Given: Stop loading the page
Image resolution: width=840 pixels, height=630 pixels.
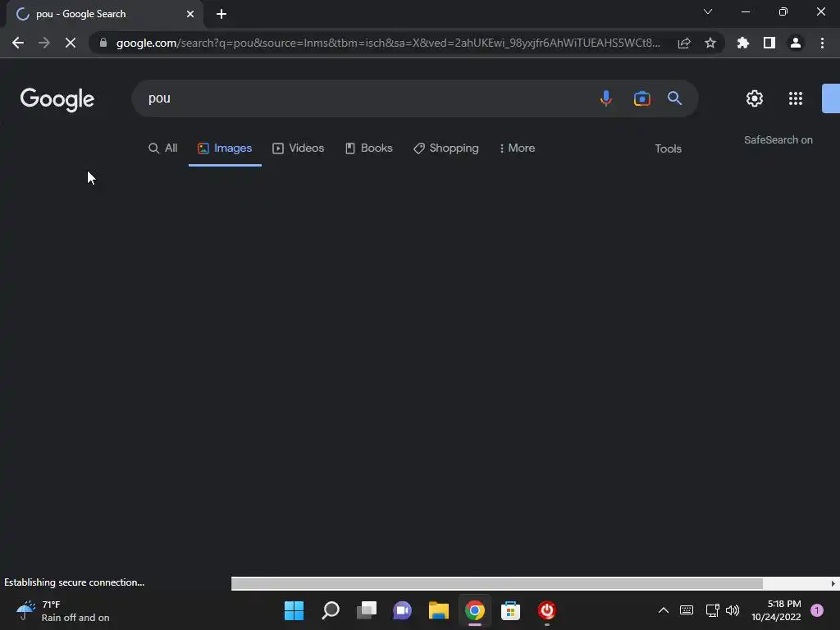Looking at the screenshot, I should tap(71, 43).
